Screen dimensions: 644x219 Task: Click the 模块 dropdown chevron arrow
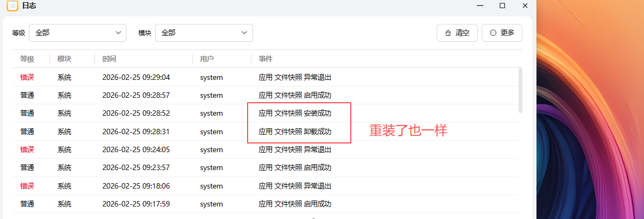tap(245, 33)
